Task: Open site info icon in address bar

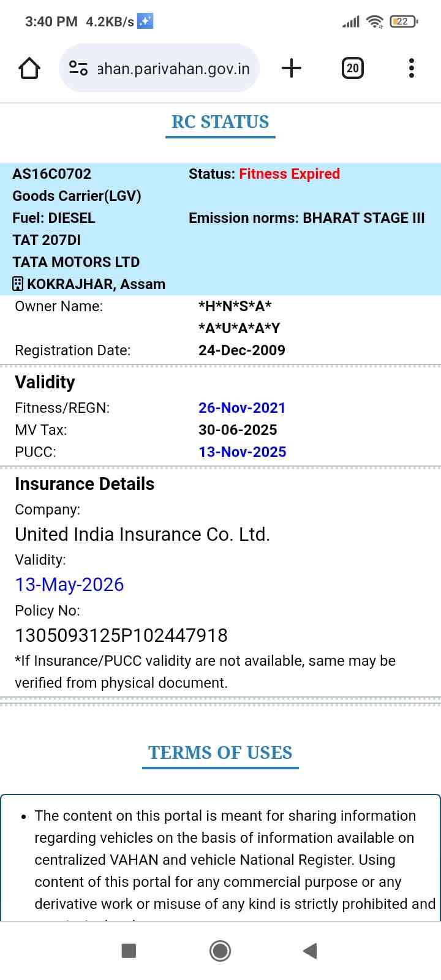Action: [x=78, y=68]
